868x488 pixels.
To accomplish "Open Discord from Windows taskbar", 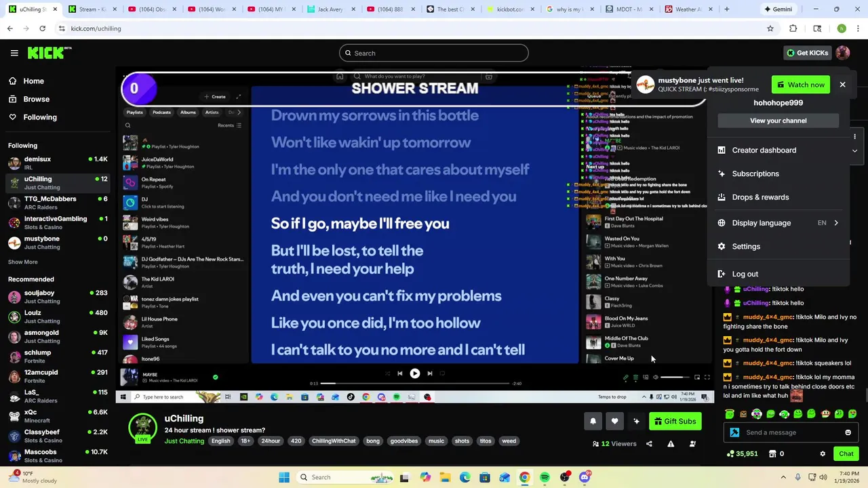I will [585, 477].
